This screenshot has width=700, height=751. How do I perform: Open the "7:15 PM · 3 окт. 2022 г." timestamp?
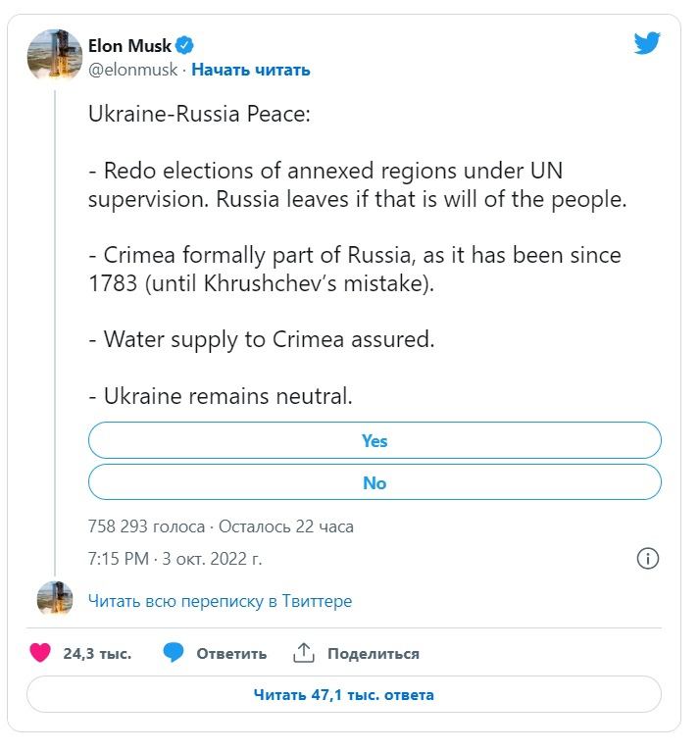click(175, 559)
